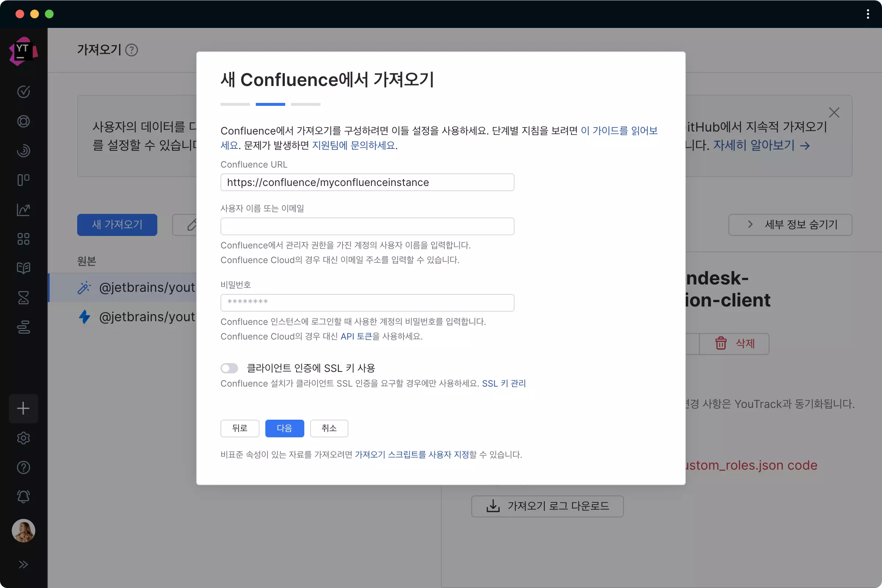Select the timesheets hourglass icon in sidebar
The width and height of the screenshot is (882, 588).
click(x=24, y=298)
